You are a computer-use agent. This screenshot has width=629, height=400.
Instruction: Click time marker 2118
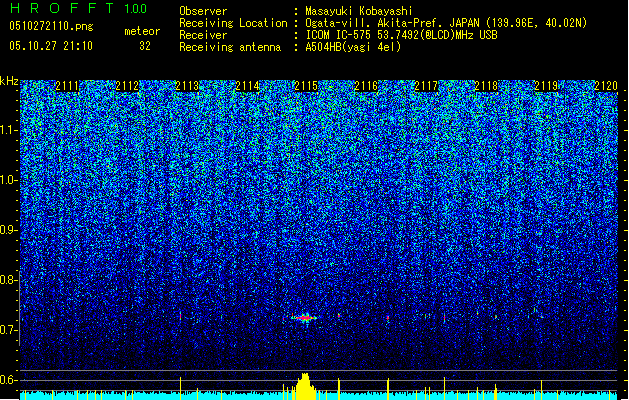(x=486, y=86)
